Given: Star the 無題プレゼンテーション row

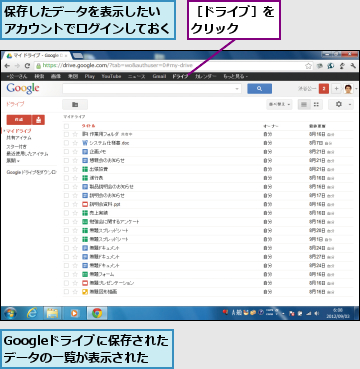Looking at the screenshot, I should pos(75,283).
